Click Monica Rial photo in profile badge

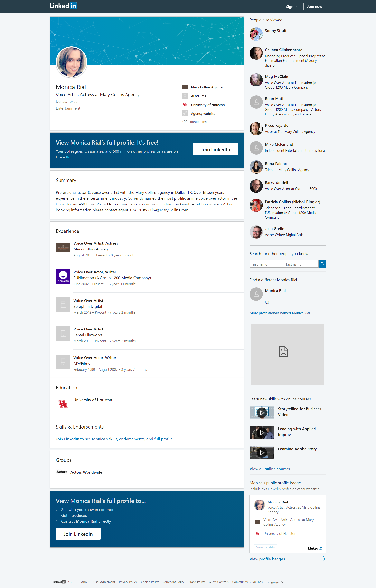(259, 505)
